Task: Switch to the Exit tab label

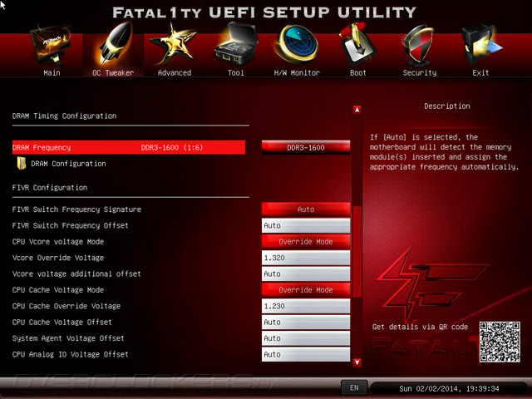Action: (x=480, y=72)
